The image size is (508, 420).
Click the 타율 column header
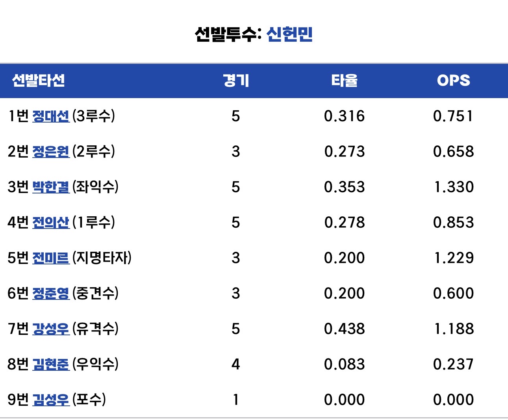point(344,80)
